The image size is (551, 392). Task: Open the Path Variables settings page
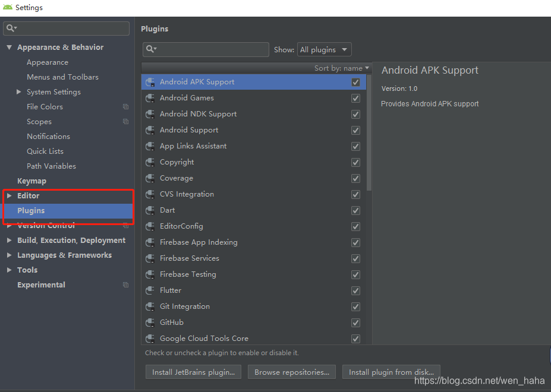pos(51,166)
